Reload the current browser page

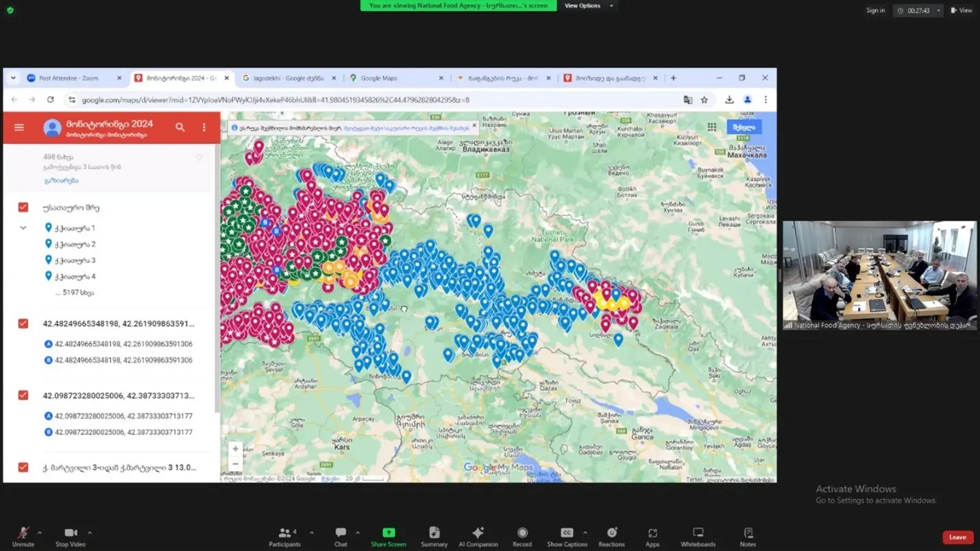tap(51, 99)
